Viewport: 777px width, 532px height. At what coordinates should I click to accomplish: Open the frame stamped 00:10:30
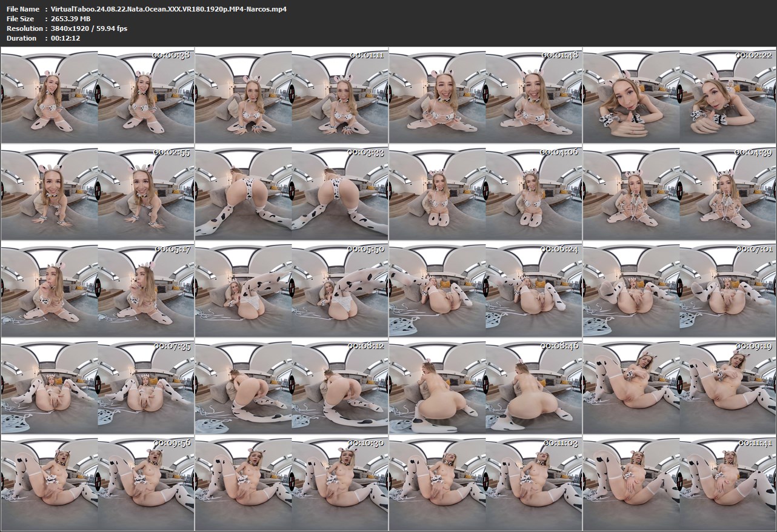[x=292, y=483]
